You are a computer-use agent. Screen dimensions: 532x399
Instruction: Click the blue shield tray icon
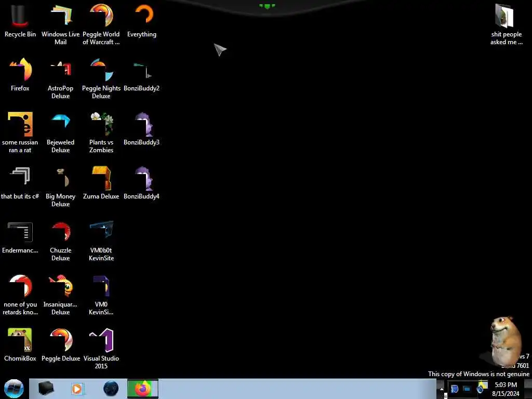pyautogui.click(x=454, y=389)
